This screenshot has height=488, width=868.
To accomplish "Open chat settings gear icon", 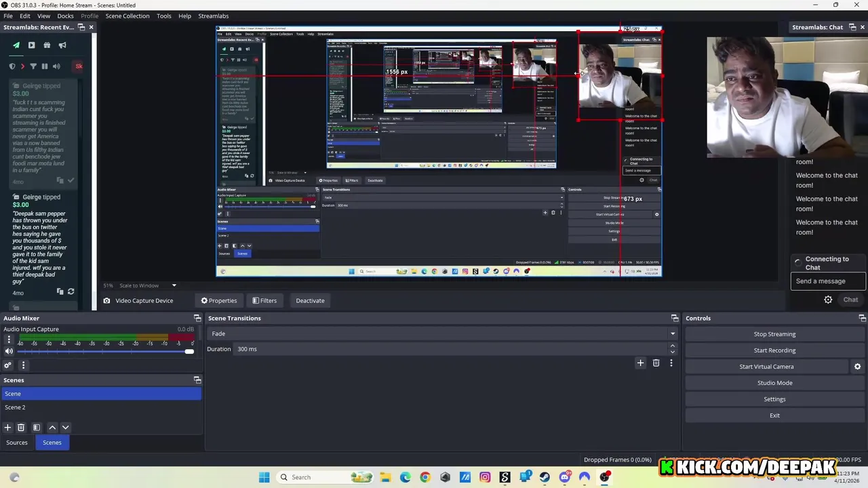I will (x=828, y=300).
